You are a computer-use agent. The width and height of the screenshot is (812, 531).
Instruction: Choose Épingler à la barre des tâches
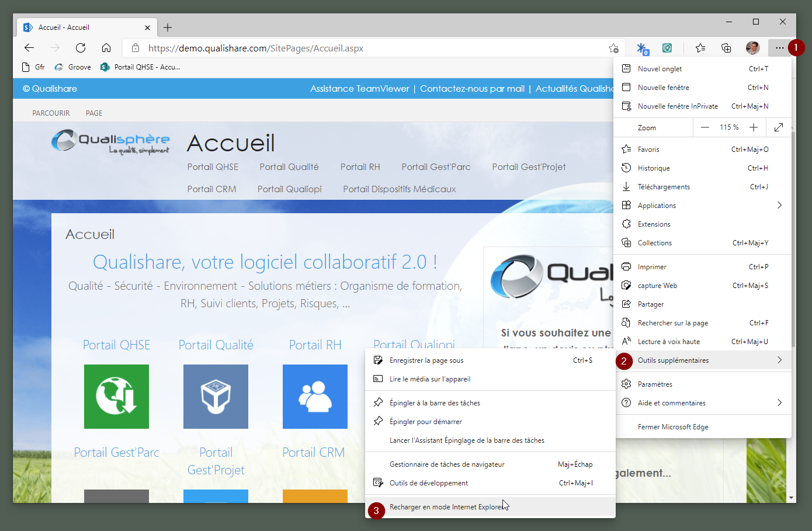[x=490, y=403]
